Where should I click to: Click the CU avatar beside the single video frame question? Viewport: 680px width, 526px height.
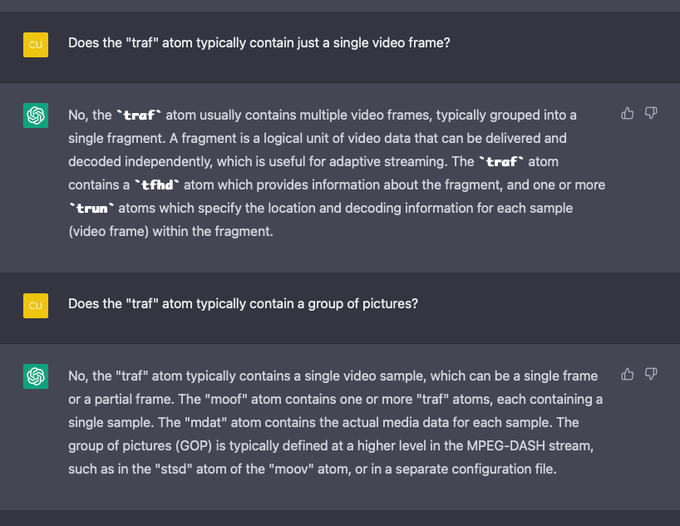(36, 44)
